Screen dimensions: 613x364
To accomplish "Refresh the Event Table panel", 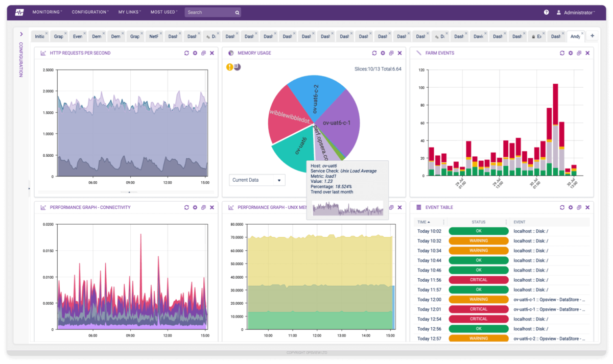I will tap(562, 207).
